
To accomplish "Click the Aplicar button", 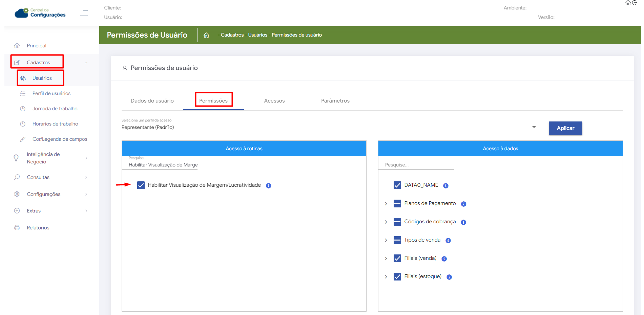I will click(565, 128).
